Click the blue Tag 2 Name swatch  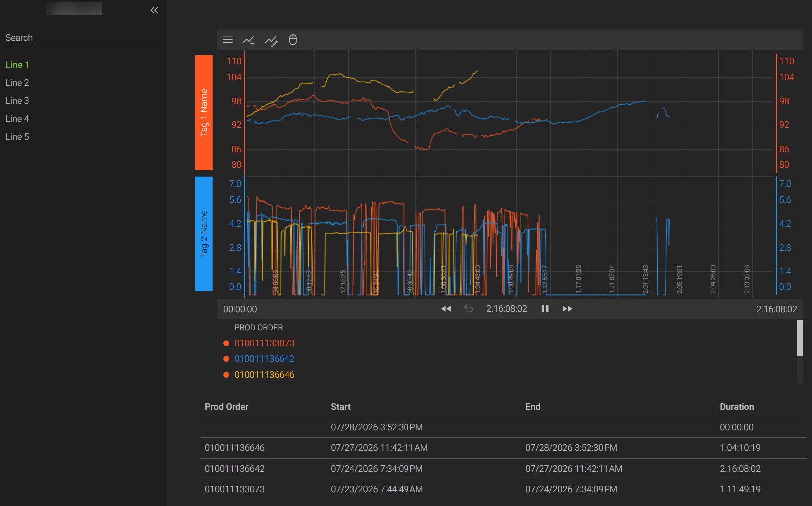click(203, 234)
